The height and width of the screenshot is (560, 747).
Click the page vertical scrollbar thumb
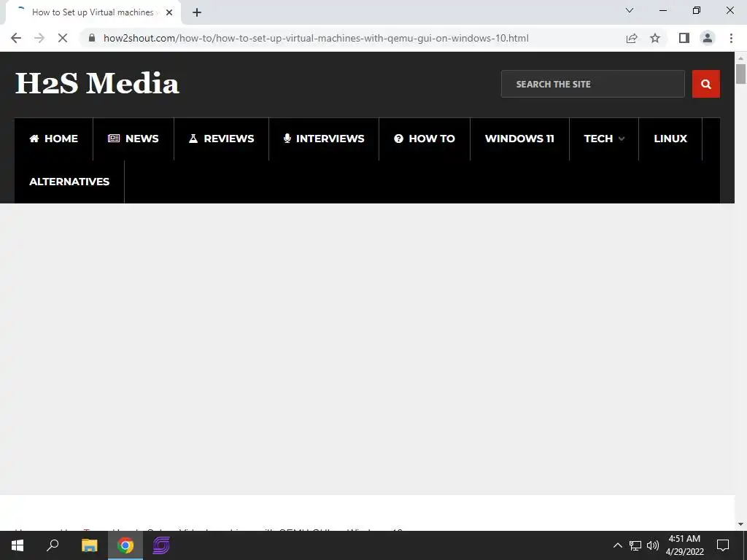click(740, 74)
